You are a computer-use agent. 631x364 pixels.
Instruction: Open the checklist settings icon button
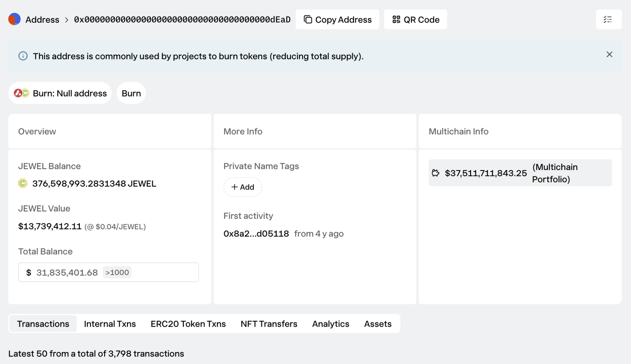608,20
